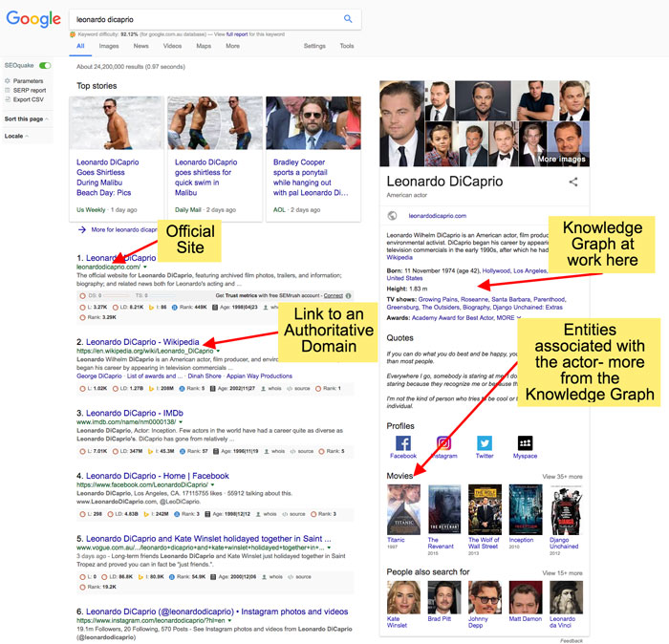669x644 pixels.
Task: Click View 35+ more movies
Action: pyautogui.click(x=562, y=477)
